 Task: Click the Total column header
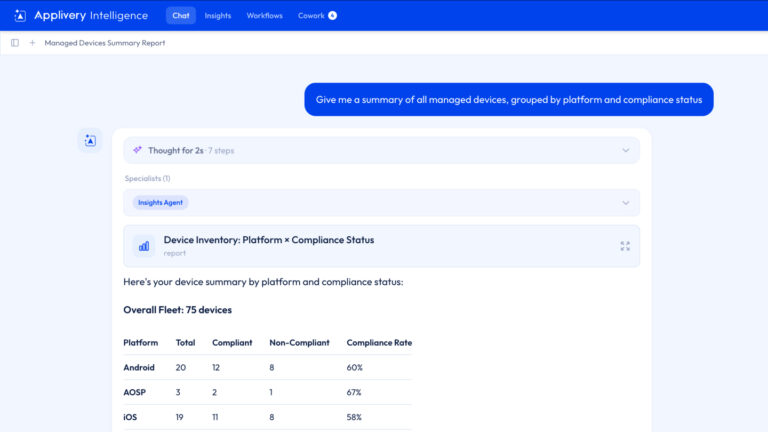186,343
